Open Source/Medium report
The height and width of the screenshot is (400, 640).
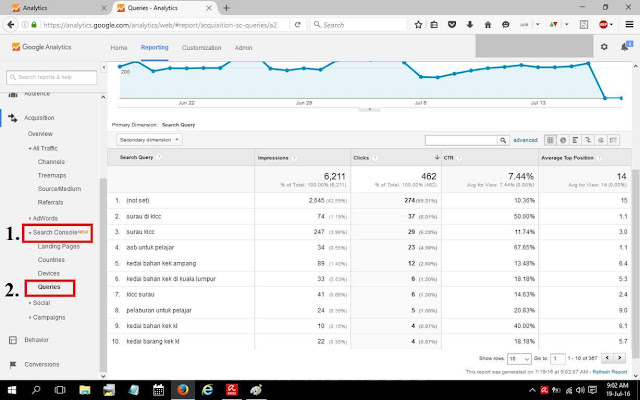pyautogui.click(x=59, y=189)
